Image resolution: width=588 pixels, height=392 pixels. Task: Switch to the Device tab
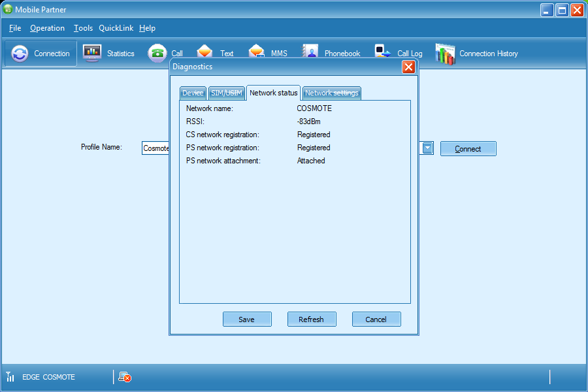click(x=193, y=93)
